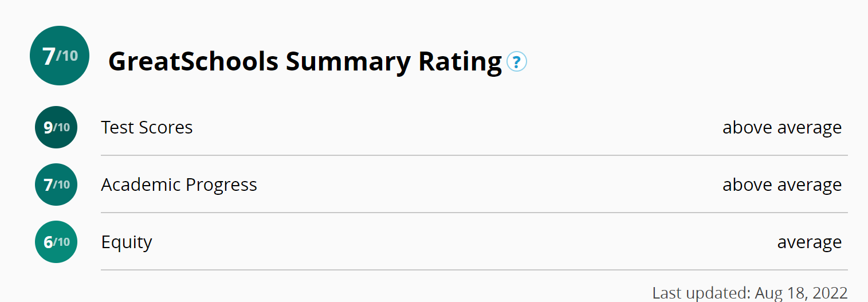Screen dimensions: 868x302
Task: Click the Aug 18, 2022 date
Action: pyautogui.click(x=801, y=293)
